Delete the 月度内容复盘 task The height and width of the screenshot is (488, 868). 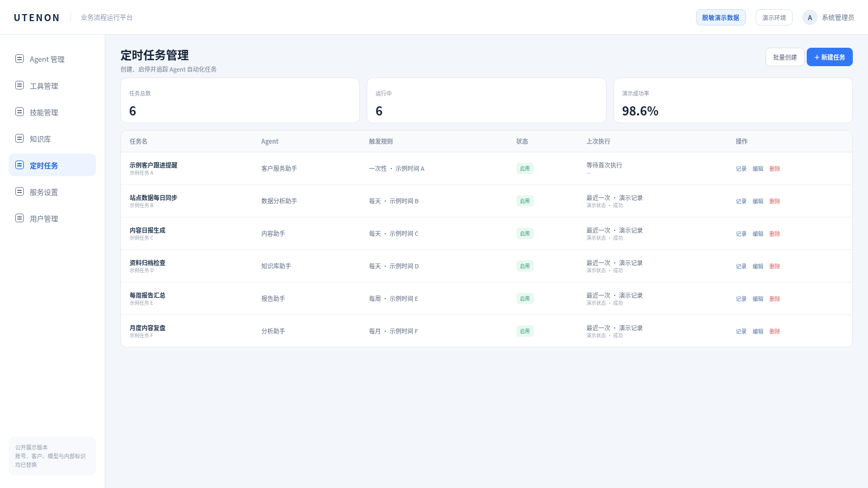[x=775, y=331]
